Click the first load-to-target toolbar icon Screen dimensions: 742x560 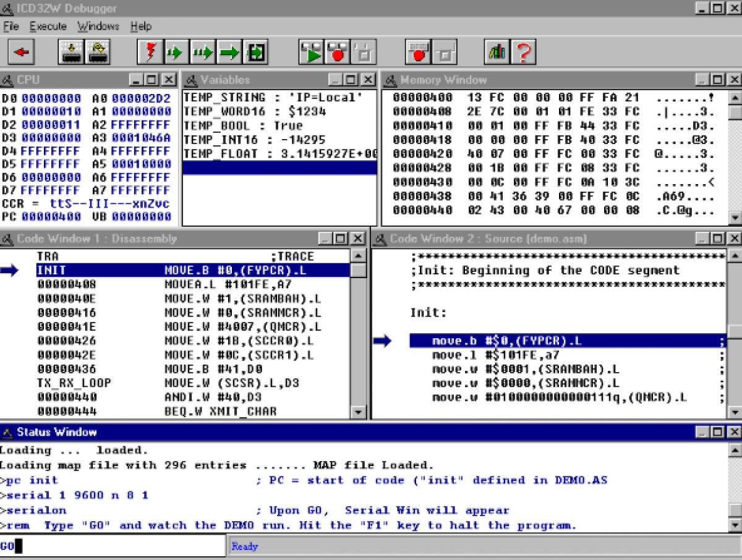click(70, 52)
